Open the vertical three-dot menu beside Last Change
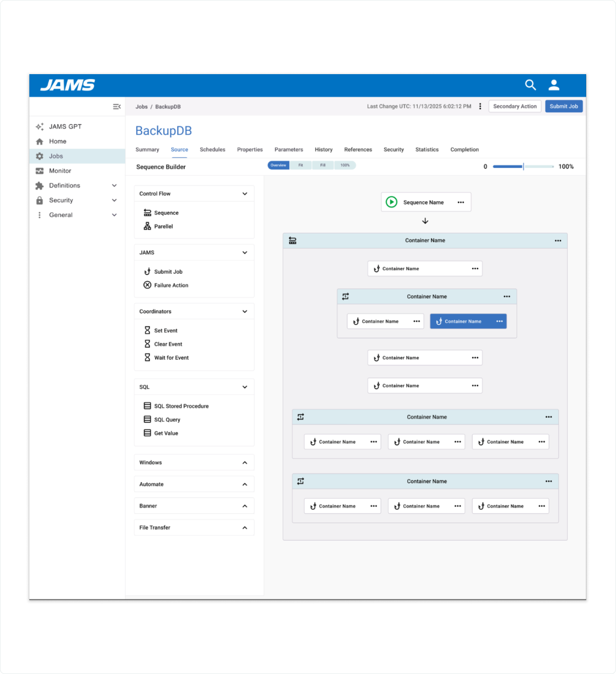616x674 pixels. (x=480, y=106)
